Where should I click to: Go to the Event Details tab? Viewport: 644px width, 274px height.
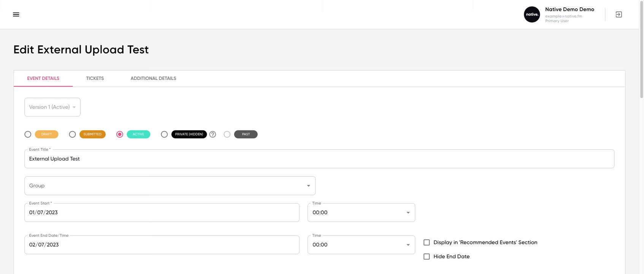[x=43, y=78]
